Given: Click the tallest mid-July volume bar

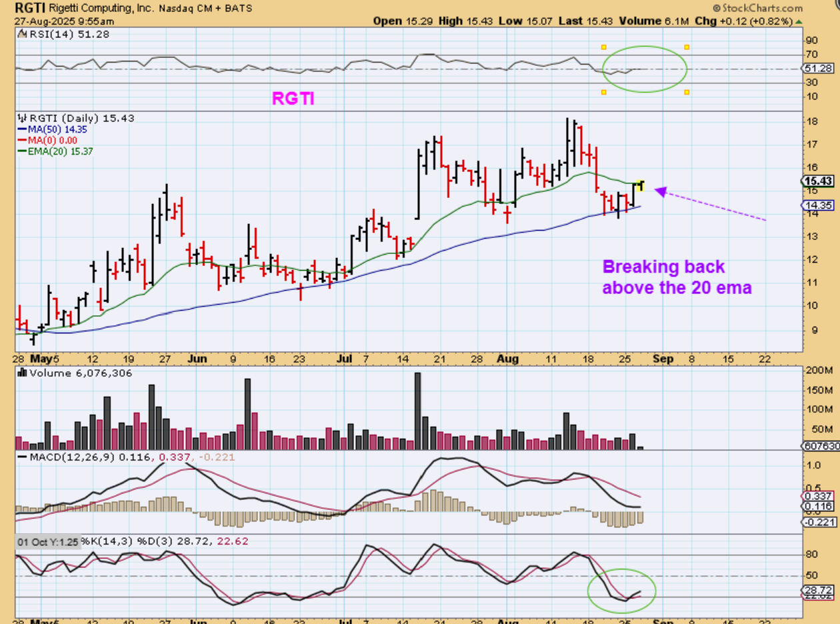Looking at the screenshot, I should click(x=417, y=411).
